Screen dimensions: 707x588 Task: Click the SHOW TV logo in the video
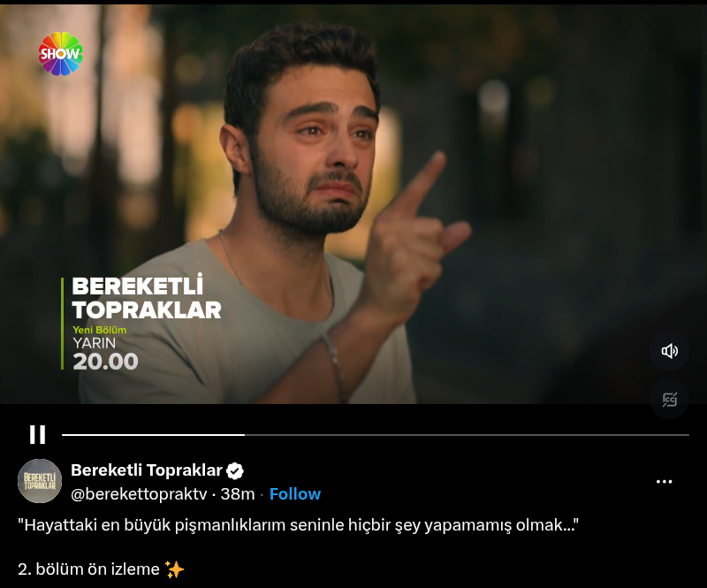(x=61, y=54)
